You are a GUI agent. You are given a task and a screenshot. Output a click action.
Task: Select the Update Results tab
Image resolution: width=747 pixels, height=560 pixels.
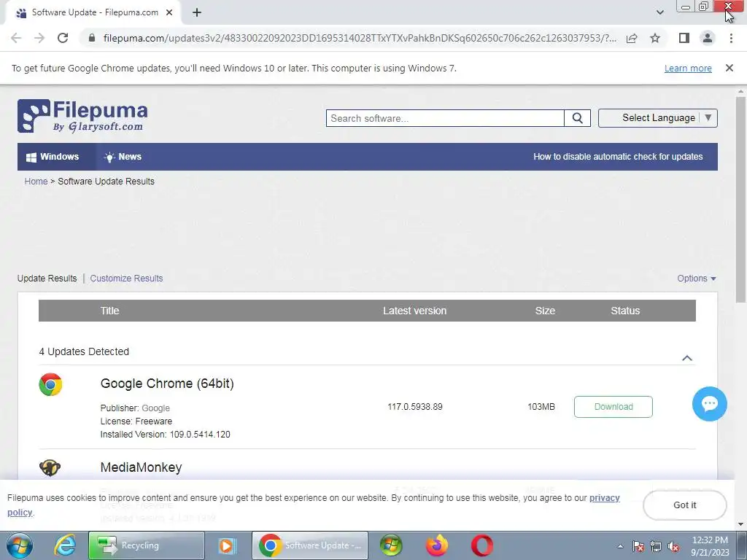[47, 278]
